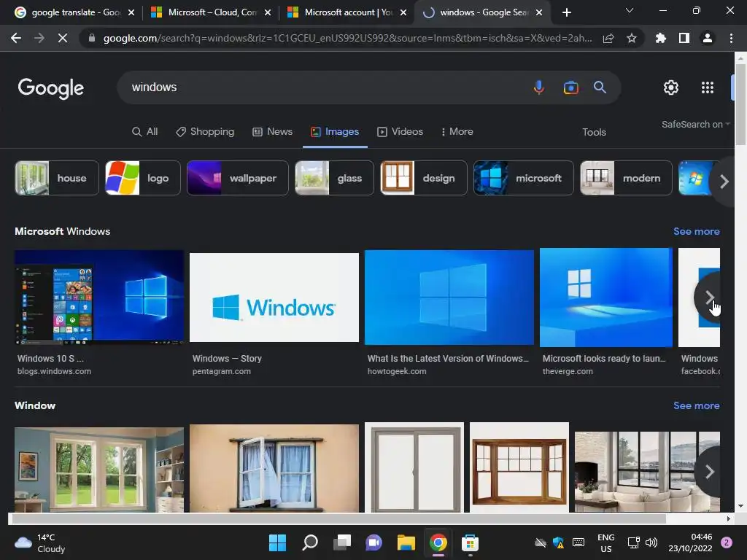Open Microsoft Store from taskbar
Image resolution: width=747 pixels, height=560 pixels.
coord(470,542)
